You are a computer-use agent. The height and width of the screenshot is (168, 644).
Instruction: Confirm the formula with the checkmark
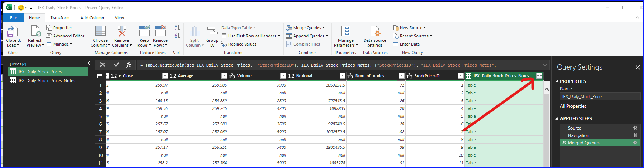[116, 65]
